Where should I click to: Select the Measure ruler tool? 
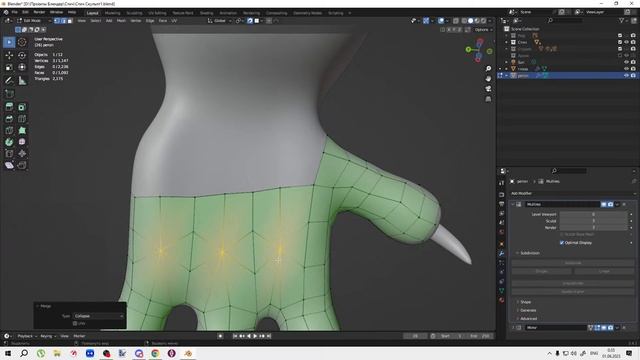click(x=22, y=81)
